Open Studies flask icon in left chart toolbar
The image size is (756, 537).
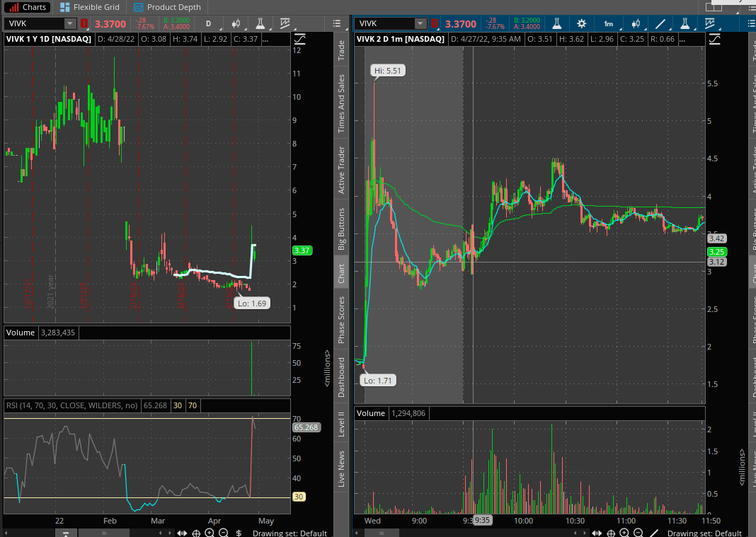point(260,24)
